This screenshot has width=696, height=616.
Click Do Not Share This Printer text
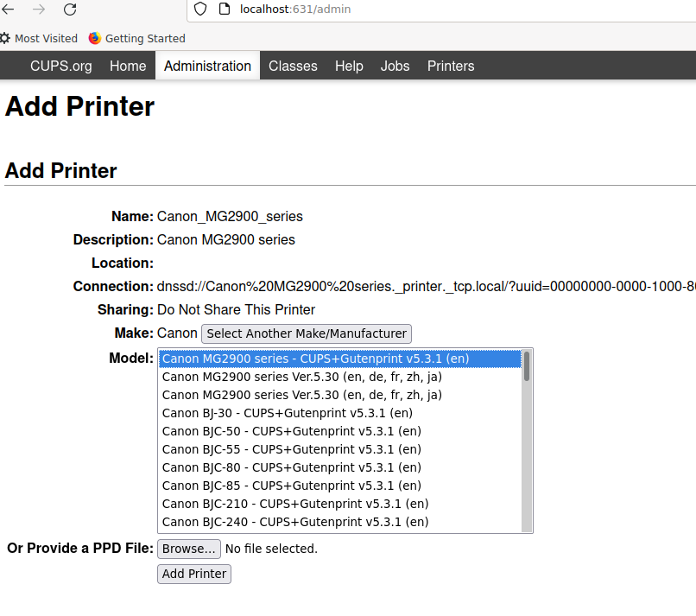tap(236, 309)
